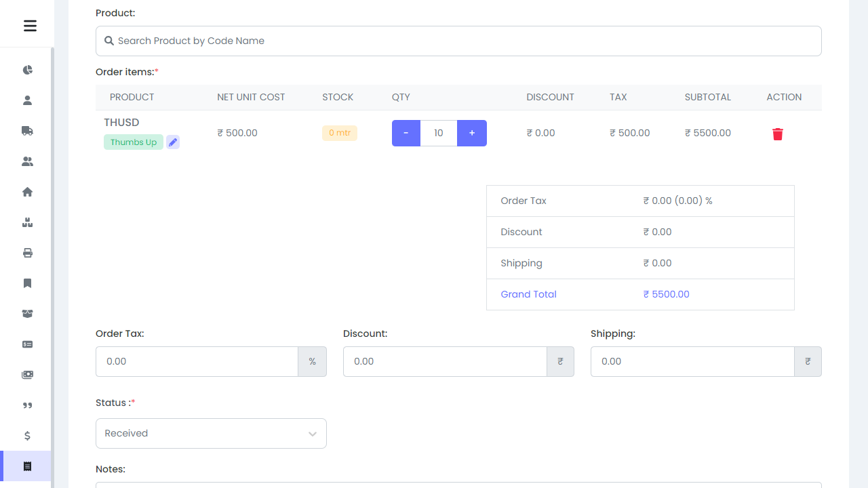
Task: Click the Shipping amount input field
Action: point(692,361)
